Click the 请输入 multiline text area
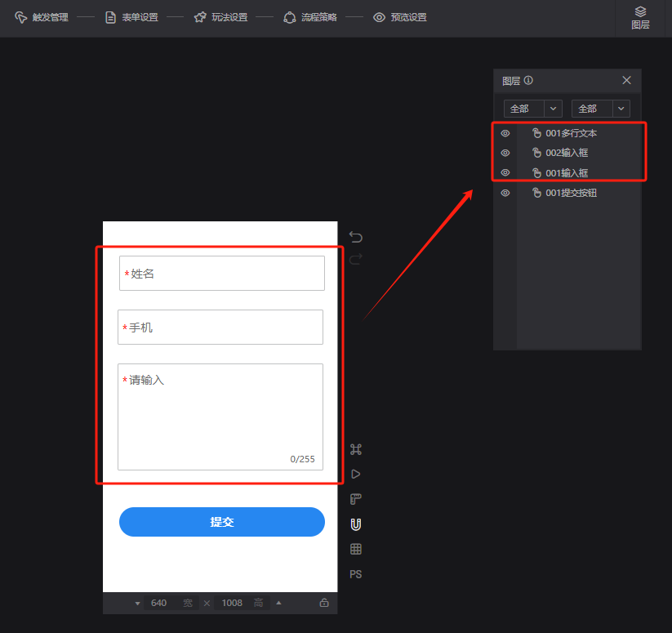This screenshot has width=672, height=633. [x=220, y=417]
